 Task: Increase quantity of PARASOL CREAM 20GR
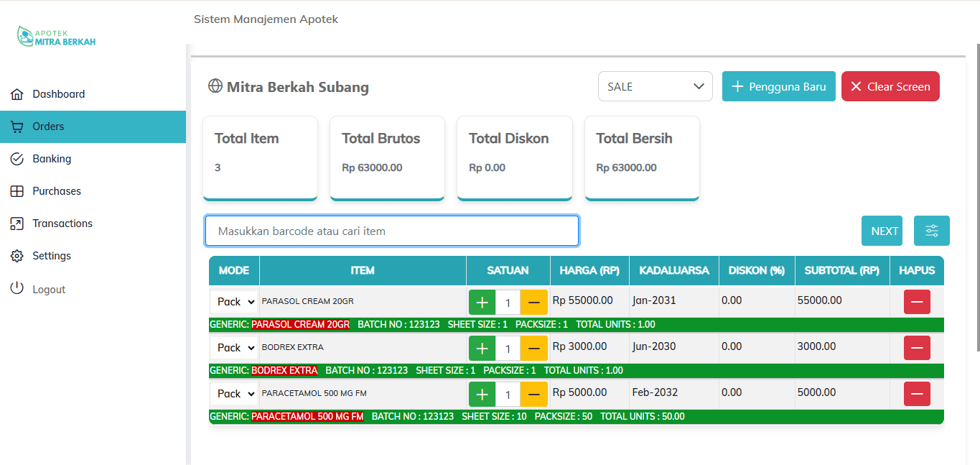pyautogui.click(x=482, y=303)
